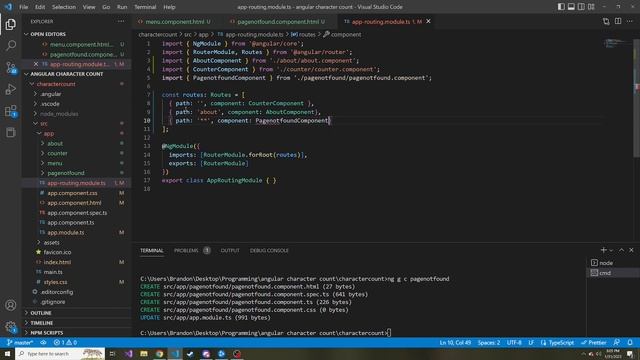Switch to menu.component.html tab
This screenshot has height=360, width=640.
(176, 21)
